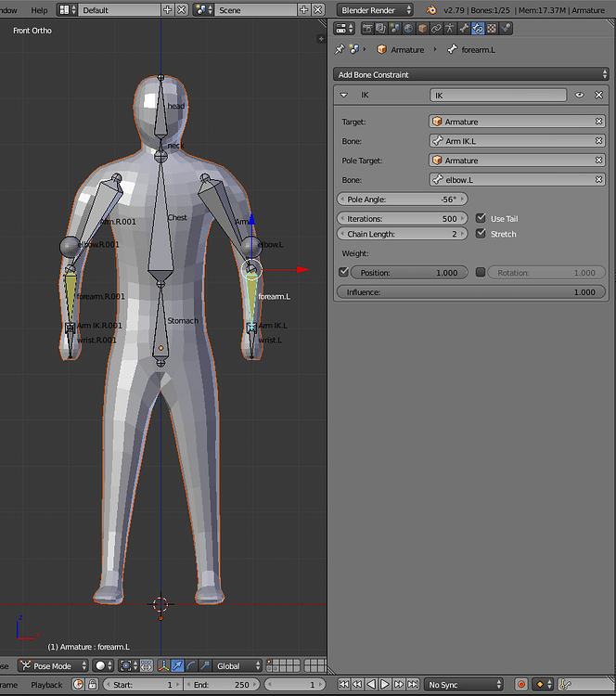616x696 pixels.
Task: Play the animation forward
Action: (385, 685)
